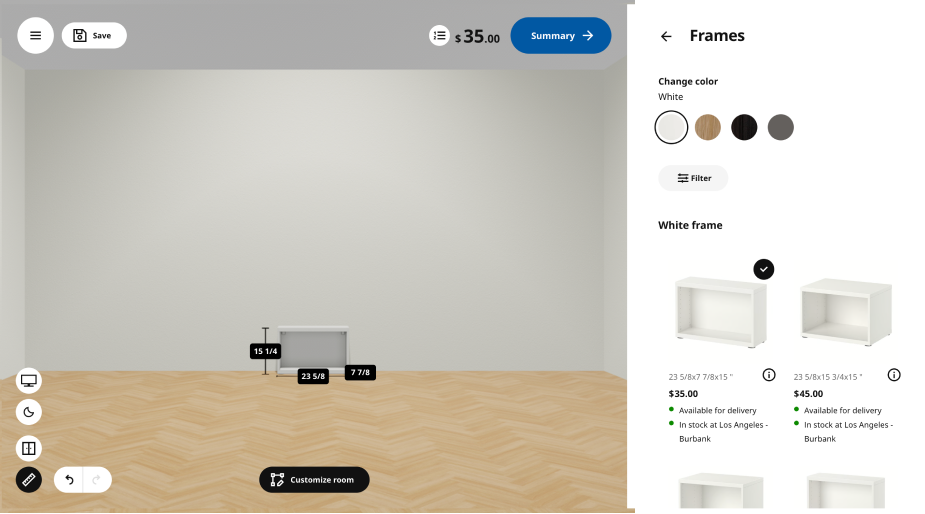The width and height of the screenshot is (925, 514).
Task: Open the item list icon beside price
Action: coord(439,36)
